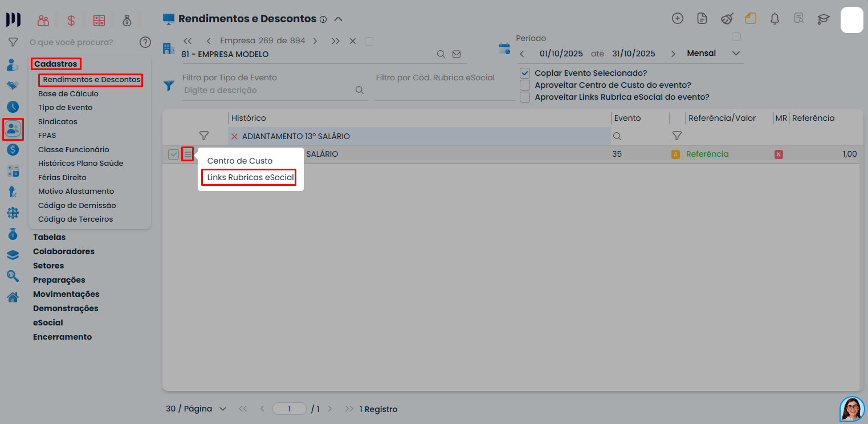The height and width of the screenshot is (424, 868).
Task: Jump to last company with double arrow
Action: click(335, 41)
